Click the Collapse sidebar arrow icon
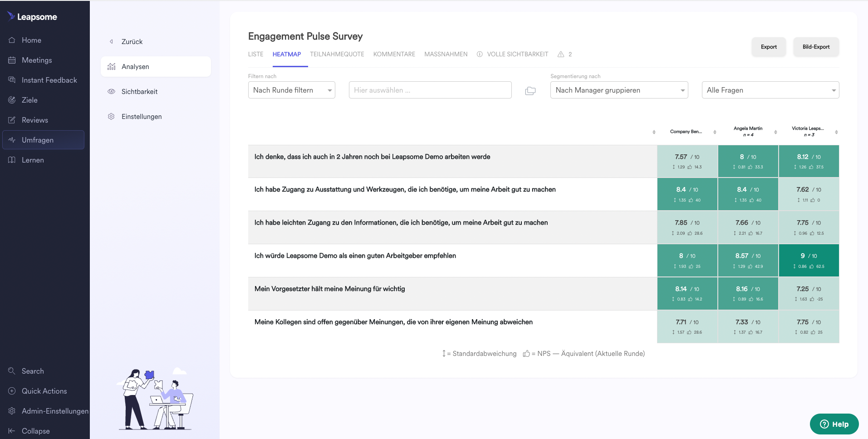The image size is (868, 439). tap(12, 431)
